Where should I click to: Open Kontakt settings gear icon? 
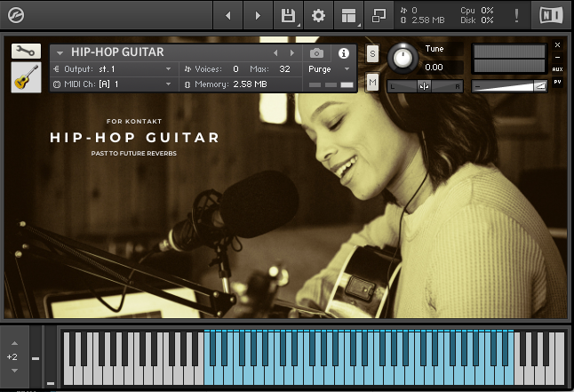click(318, 15)
